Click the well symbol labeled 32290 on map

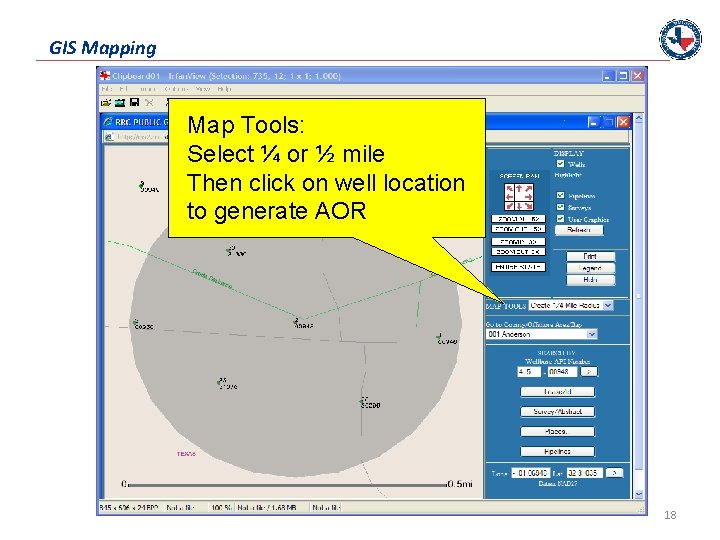(362, 401)
